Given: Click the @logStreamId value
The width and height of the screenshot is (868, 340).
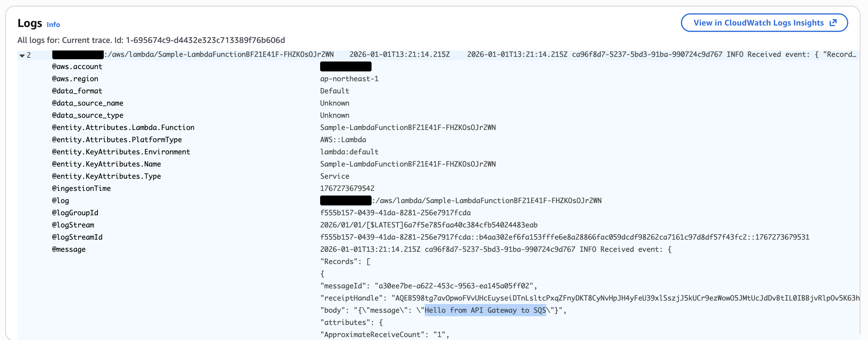Looking at the screenshot, I should point(564,237).
